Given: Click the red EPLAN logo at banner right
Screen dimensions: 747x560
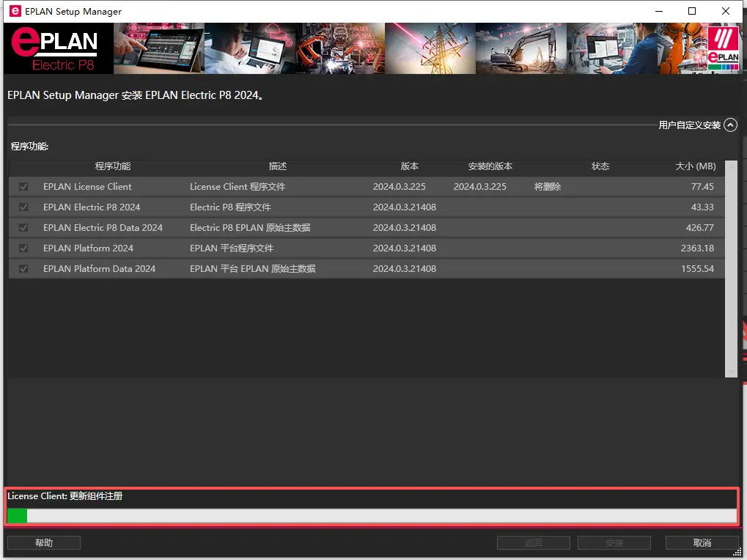Looking at the screenshot, I should coord(723,48).
